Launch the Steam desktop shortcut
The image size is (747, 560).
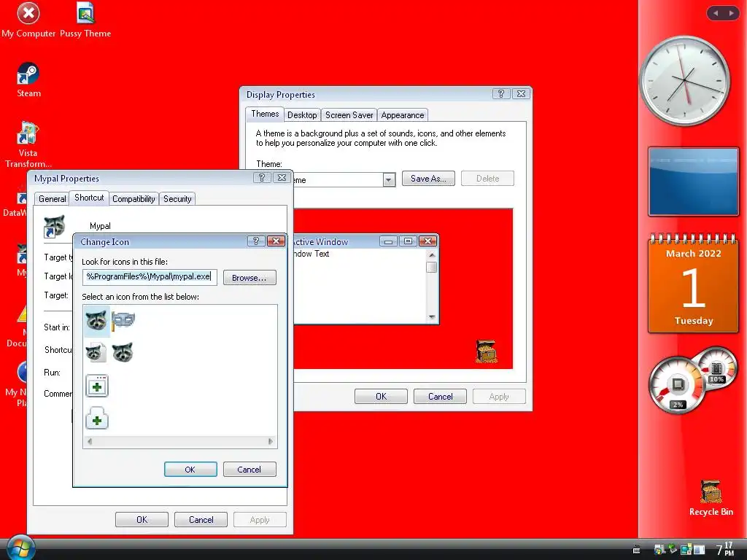click(x=28, y=80)
